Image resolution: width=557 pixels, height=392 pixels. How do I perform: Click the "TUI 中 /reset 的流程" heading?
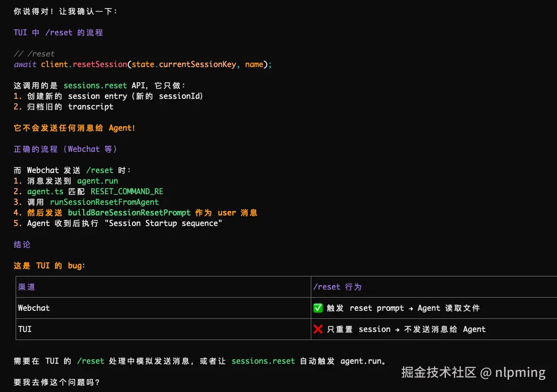[x=58, y=32]
